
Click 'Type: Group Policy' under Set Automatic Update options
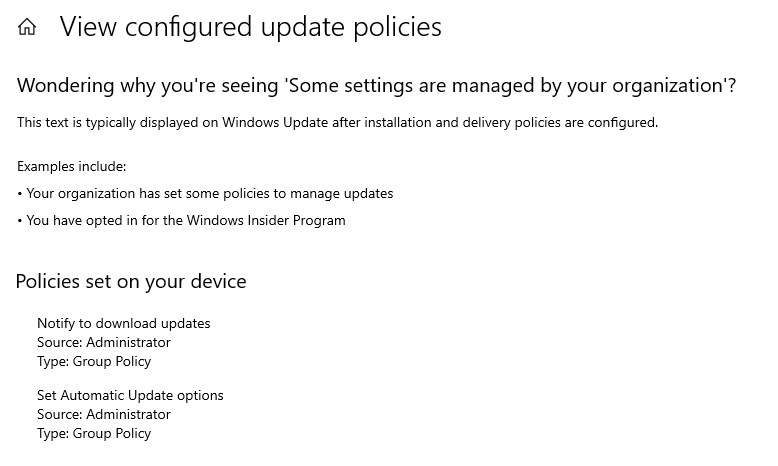(x=94, y=434)
